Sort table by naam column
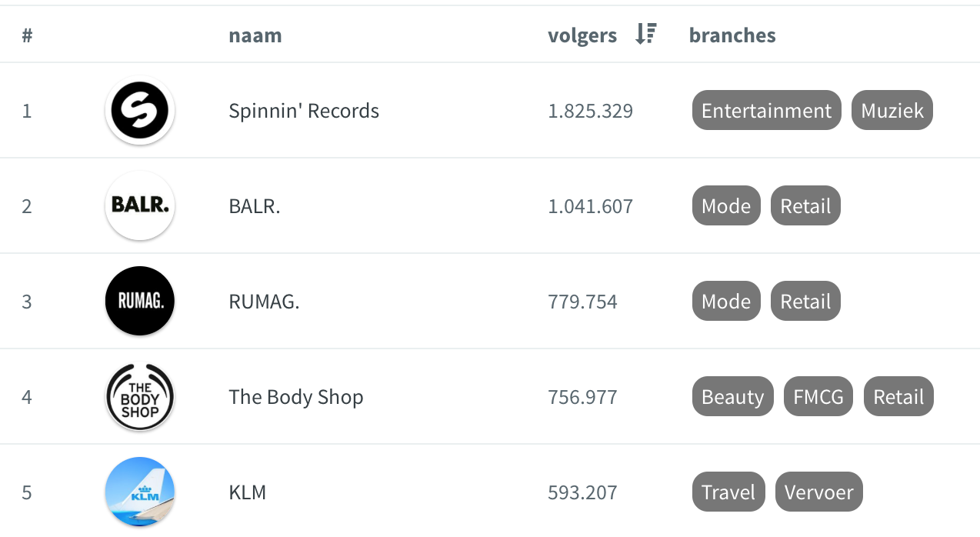This screenshot has height=537, width=980. coord(255,35)
